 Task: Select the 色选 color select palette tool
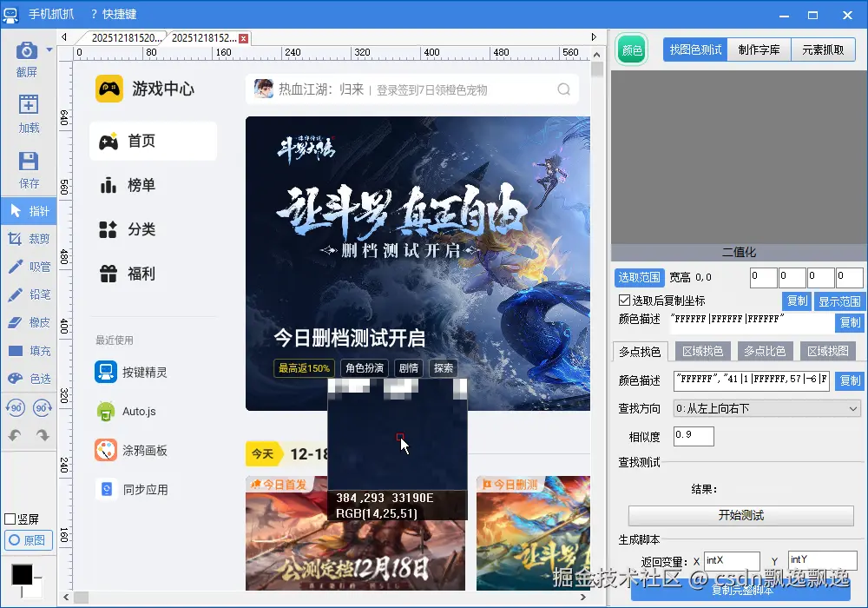(x=29, y=379)
